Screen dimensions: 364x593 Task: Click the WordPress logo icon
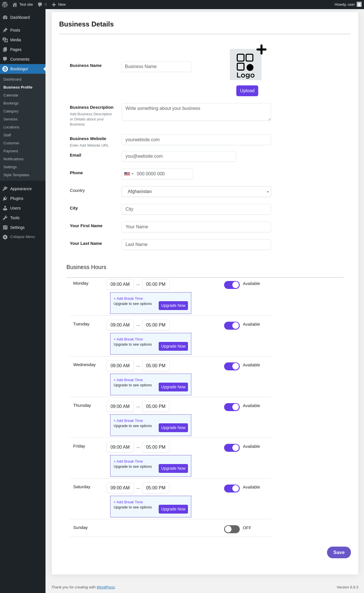pos(5,5)
